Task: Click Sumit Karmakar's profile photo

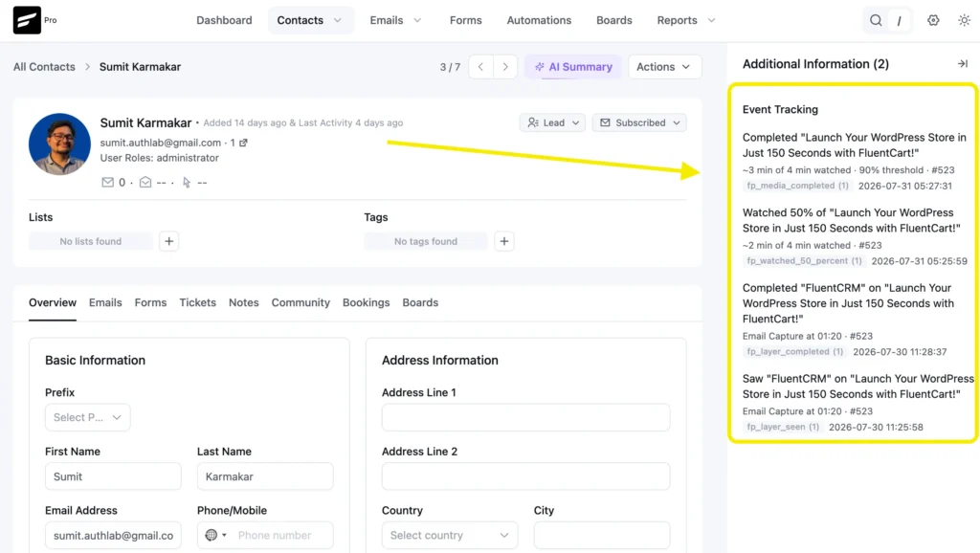Action: click(59, 144)
